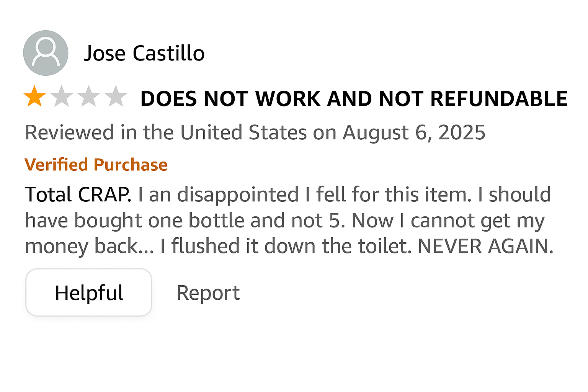Click the filled orange star
Image resolution: width=588 pixels, height=392 pixels.
coord(34,96)
